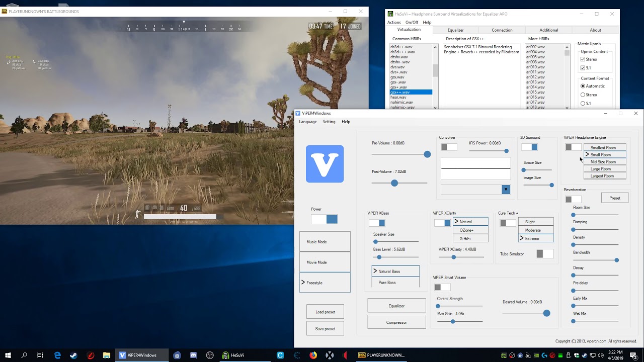The image size is (644, 362).
Task: Open File Explorer from the taskbar
Action: tap(107, 355)
